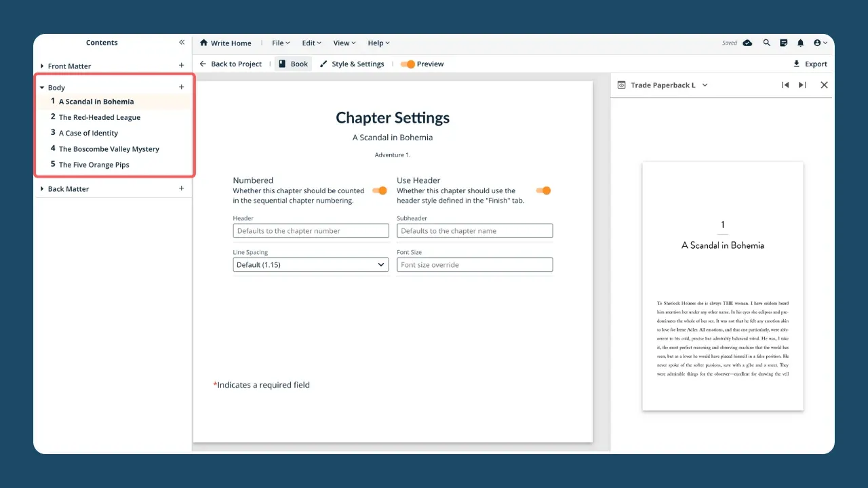This screenshot has height=488, width=868.
Task: Switch to Style & Settings tab
Action: pos(352,64)
